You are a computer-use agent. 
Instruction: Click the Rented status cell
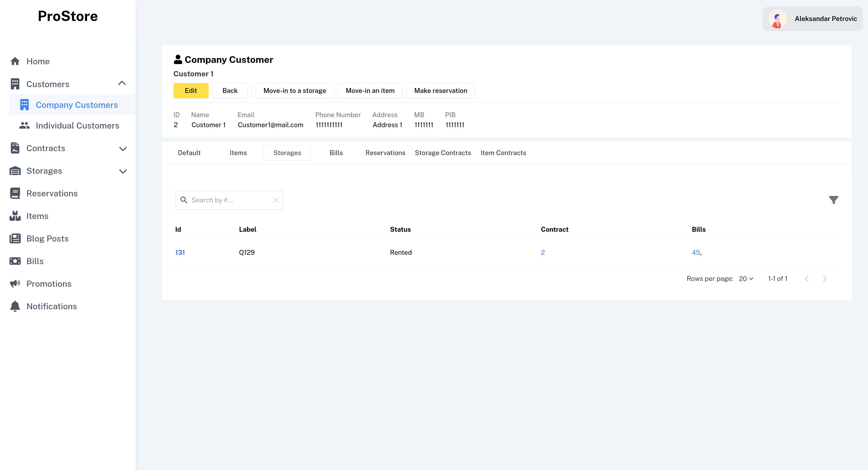tap(401, 252)
